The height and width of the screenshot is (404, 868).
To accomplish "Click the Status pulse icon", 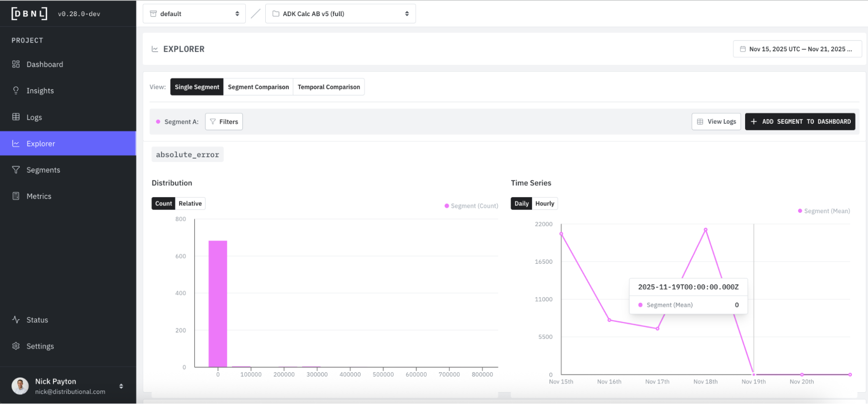I will 16,320.
